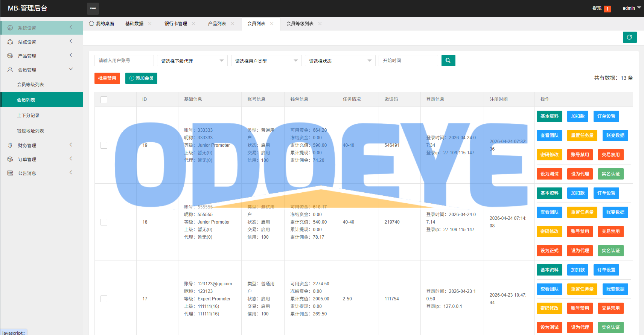Image resolution: width=644 pixels, height=335 pixels.
Task: Open 钱包地址列表 in the sidebar
Action: click(42, 131)
